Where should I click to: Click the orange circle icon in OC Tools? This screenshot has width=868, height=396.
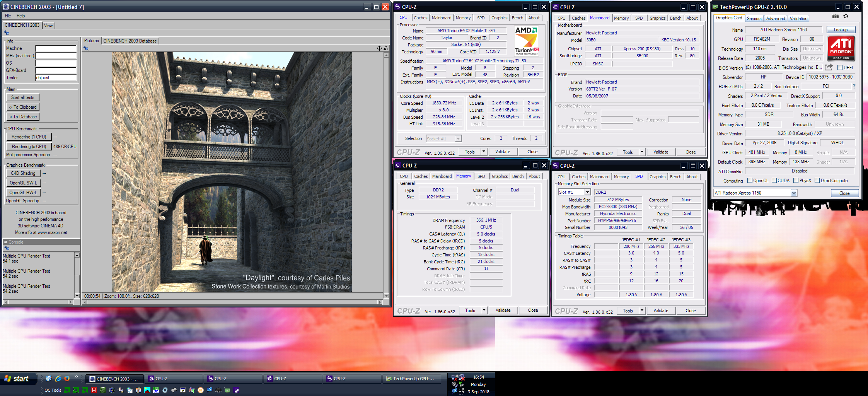(200, 390)
